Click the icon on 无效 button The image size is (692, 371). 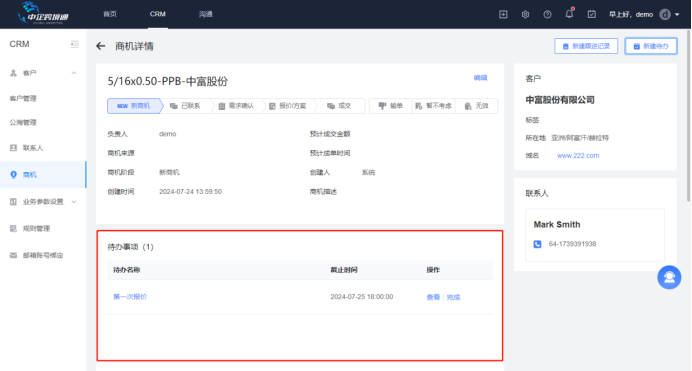pyautogui.click(x=468, y=106)
